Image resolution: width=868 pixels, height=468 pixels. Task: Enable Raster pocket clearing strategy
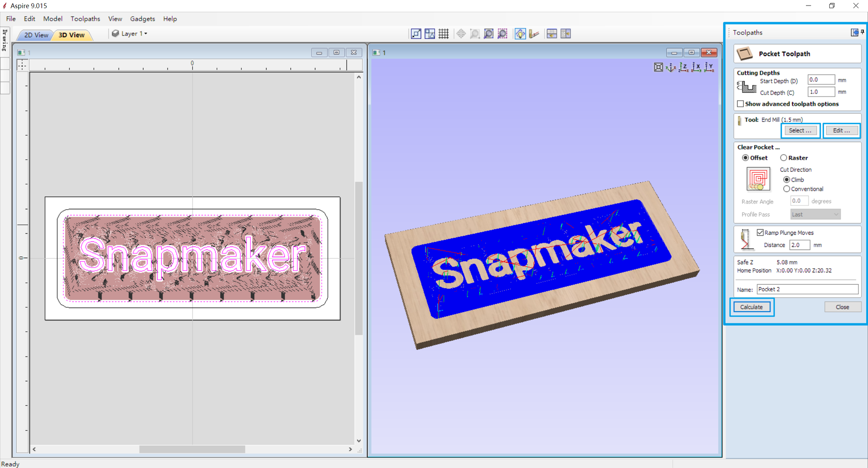tap(784, 158)
